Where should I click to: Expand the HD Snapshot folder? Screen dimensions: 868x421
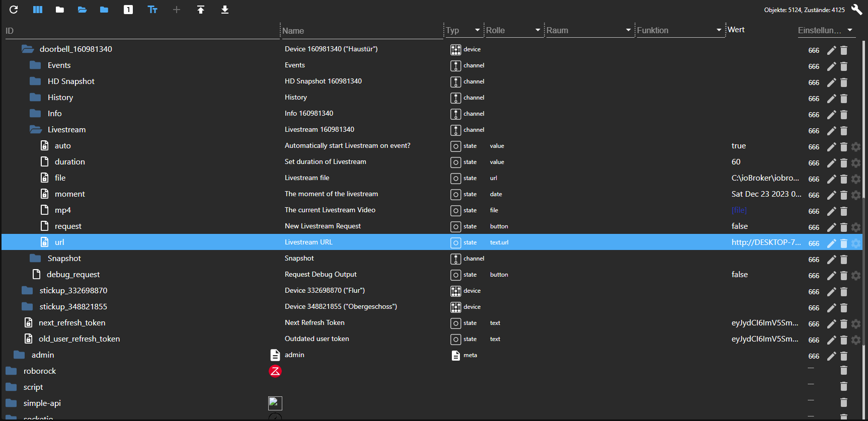tap(35, 81)
